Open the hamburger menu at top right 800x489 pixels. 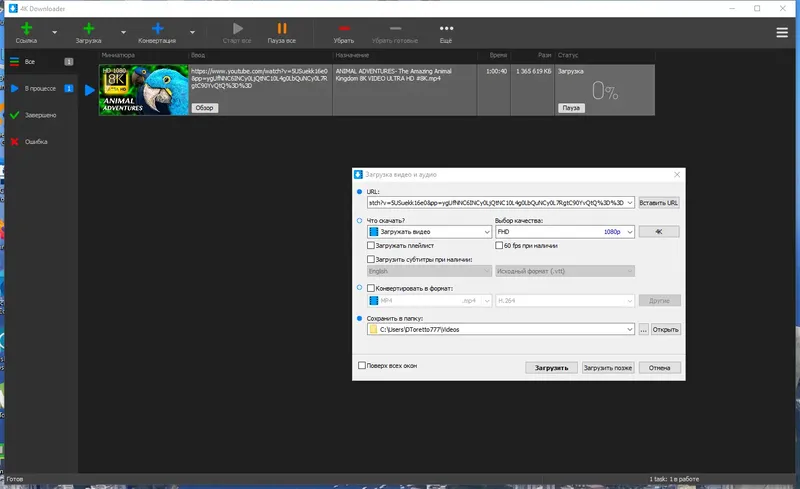click(x=782, y=33)
